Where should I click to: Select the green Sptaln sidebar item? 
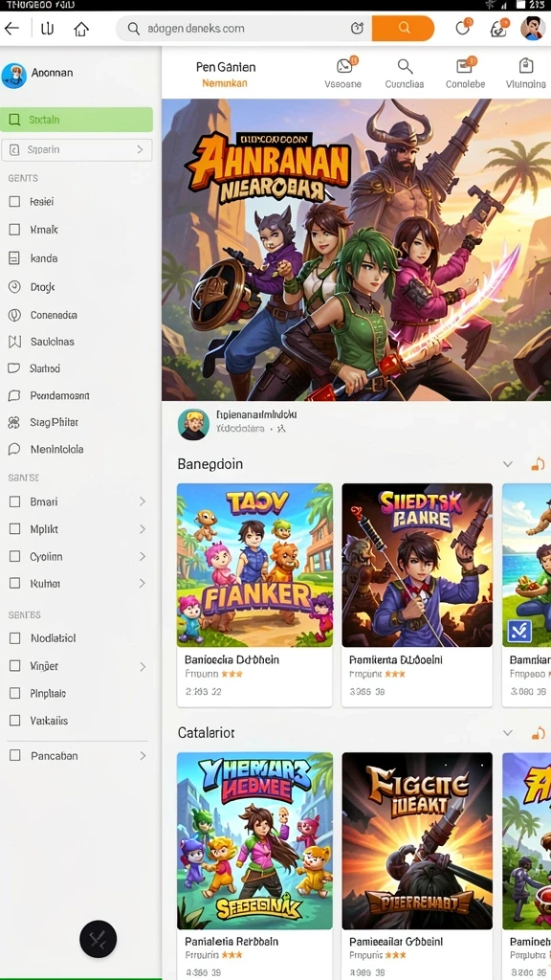click(x=77, y=120)
